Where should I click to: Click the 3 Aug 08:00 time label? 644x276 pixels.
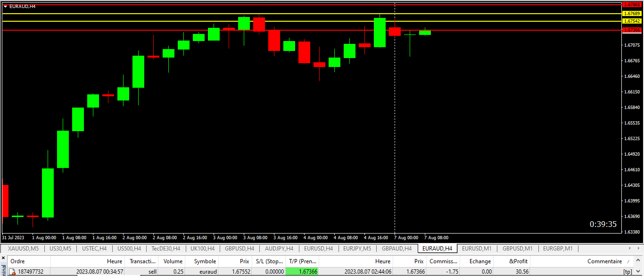(256, 238)
